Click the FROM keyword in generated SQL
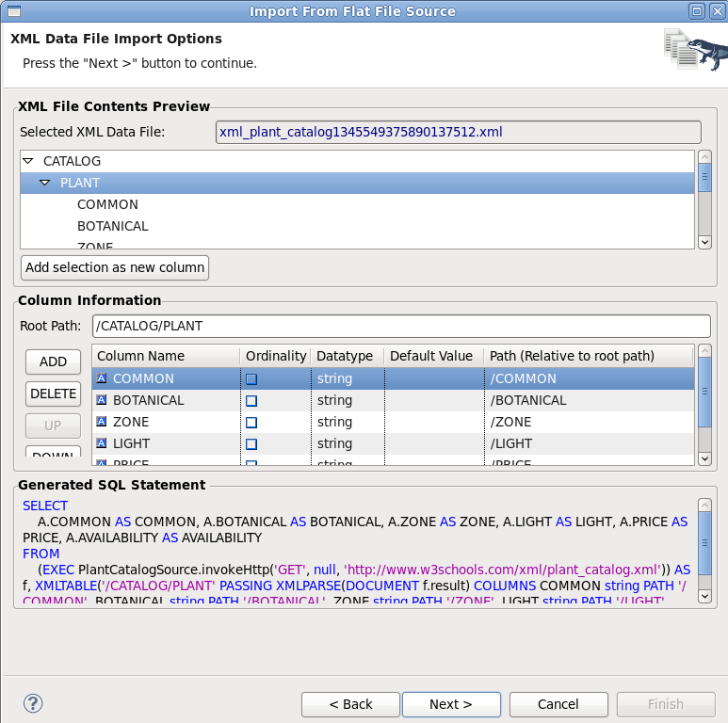The height and width of the screenshot is (723, 728). click(x=40, y=554)
